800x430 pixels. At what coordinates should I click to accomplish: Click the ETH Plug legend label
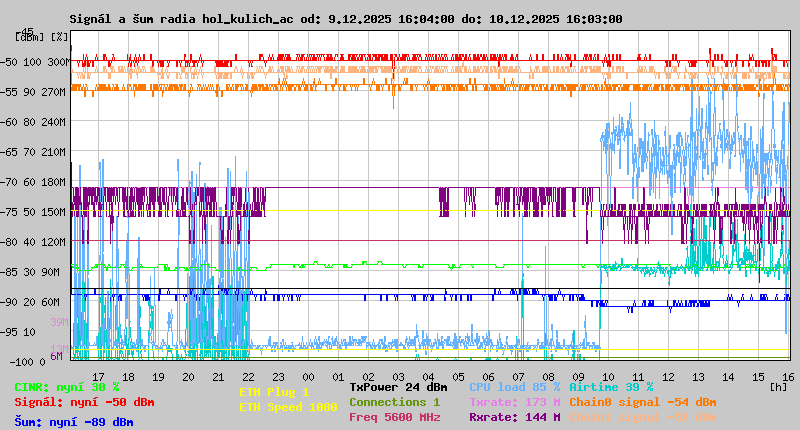point(274,392)
